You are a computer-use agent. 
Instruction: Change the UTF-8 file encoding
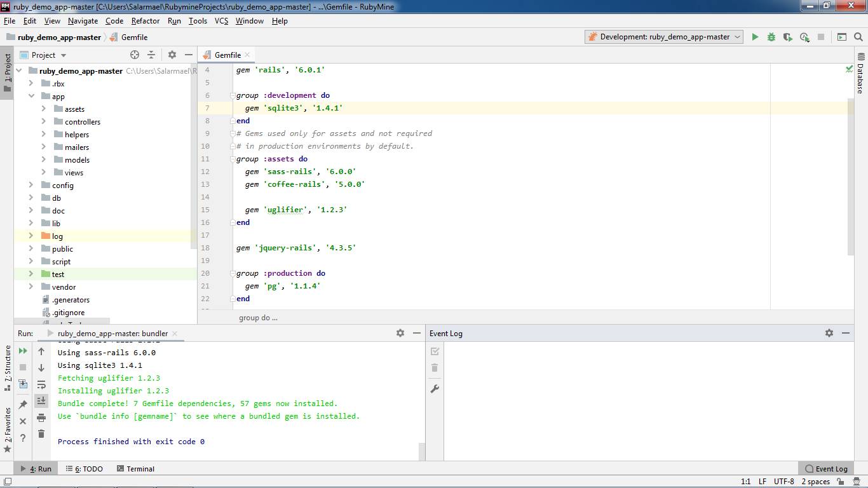point(783,482)
